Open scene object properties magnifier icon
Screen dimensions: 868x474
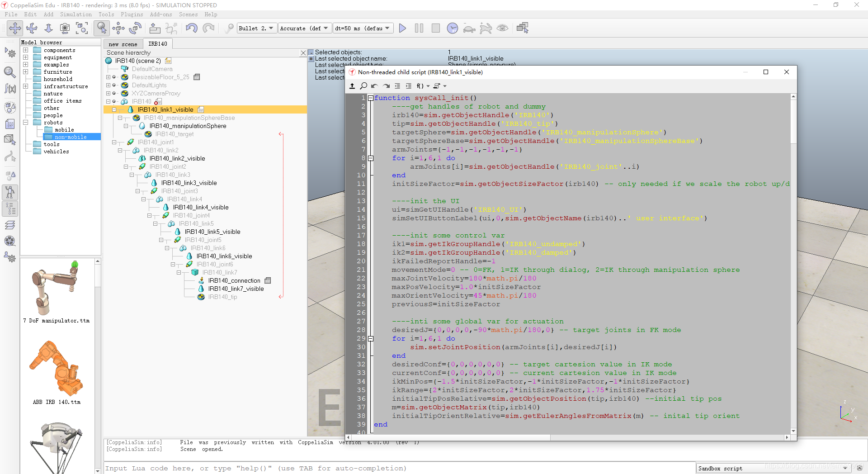pyautogui.click(x=10, y=71)
